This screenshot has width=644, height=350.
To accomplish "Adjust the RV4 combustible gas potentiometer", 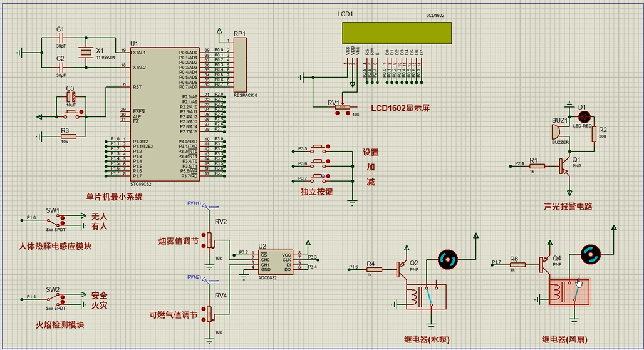I will [210, 313].
